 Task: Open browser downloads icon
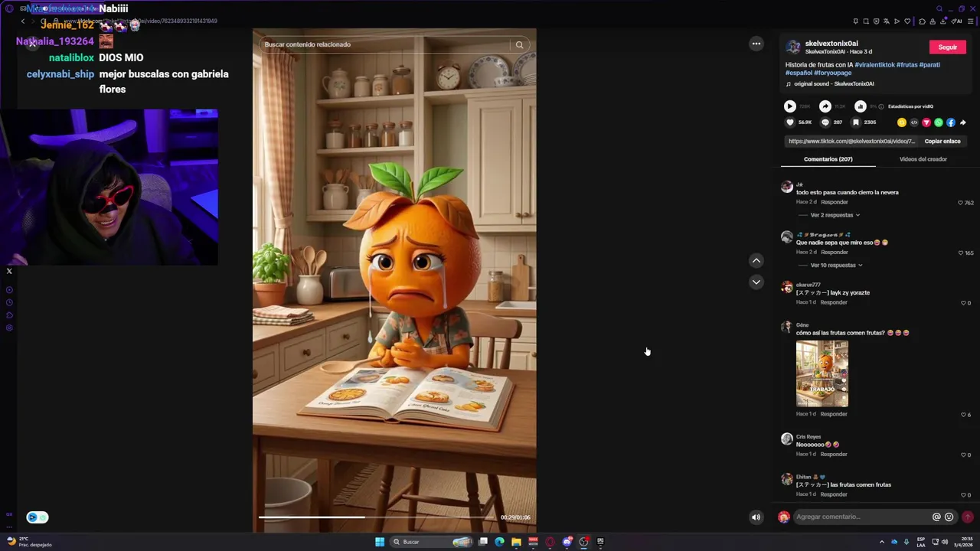943,21
